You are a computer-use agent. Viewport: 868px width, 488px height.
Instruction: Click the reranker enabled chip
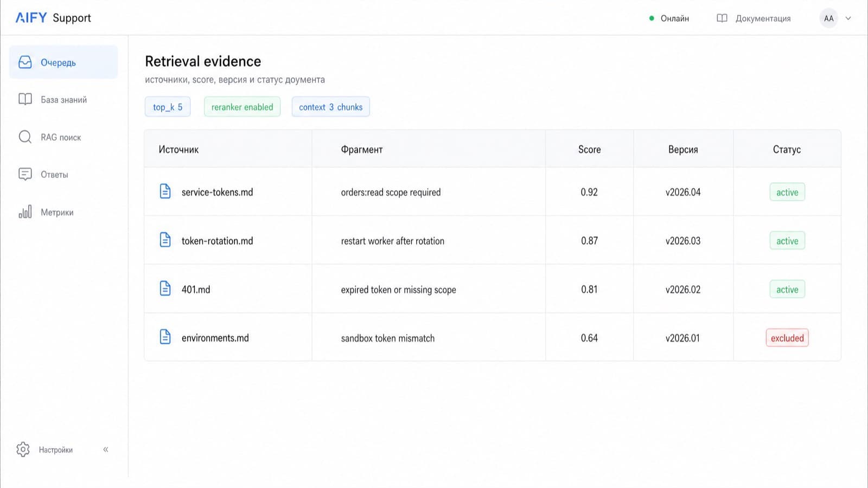tap(242, 107)
